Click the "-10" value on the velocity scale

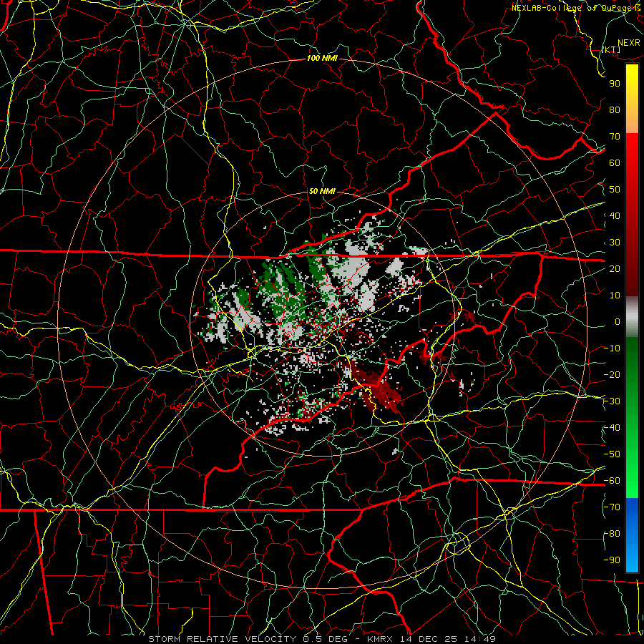(612, 348)
